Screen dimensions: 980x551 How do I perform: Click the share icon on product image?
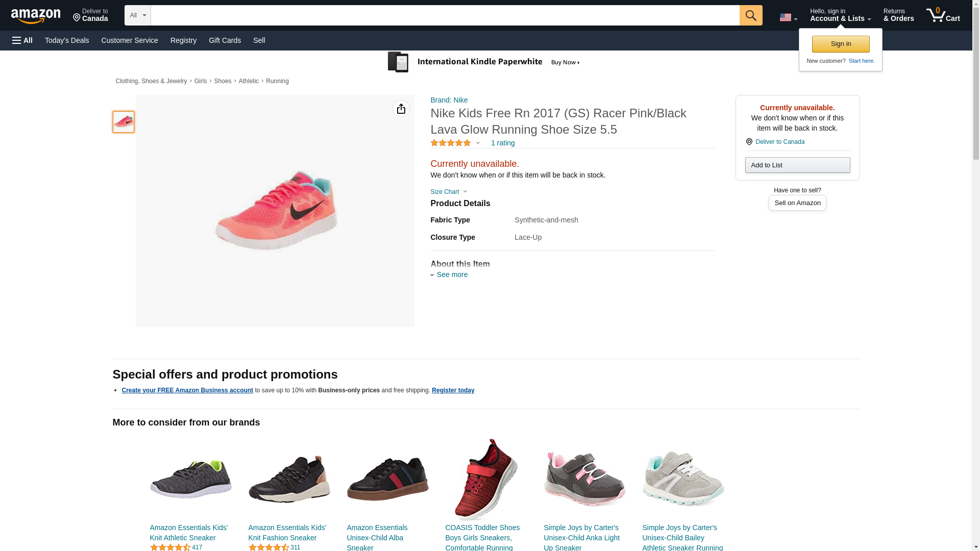click(401, 109)
